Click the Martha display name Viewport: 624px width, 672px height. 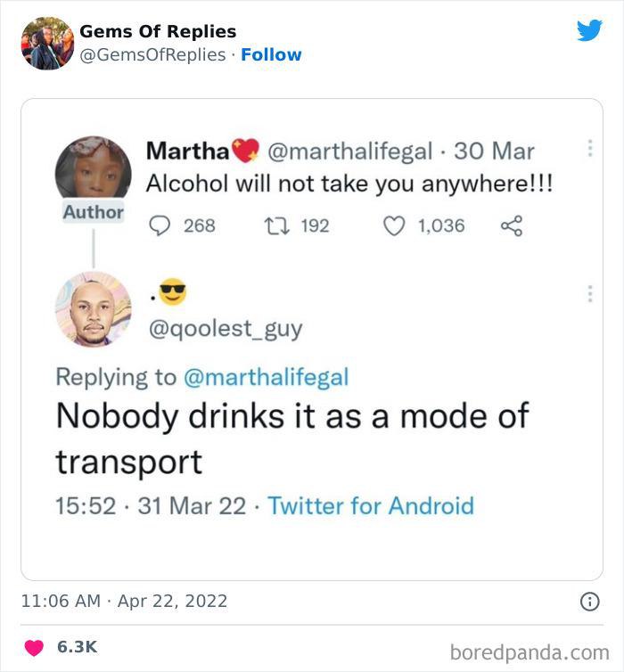point(186,151)
